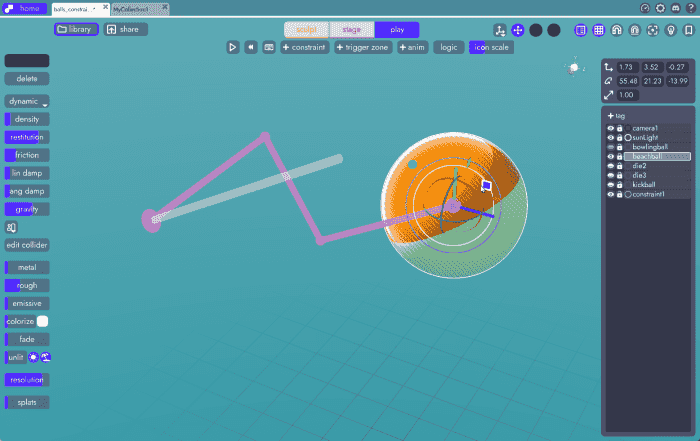Switch to the play mode tab
Screen dimensions: 700x441
pos(397,30)
